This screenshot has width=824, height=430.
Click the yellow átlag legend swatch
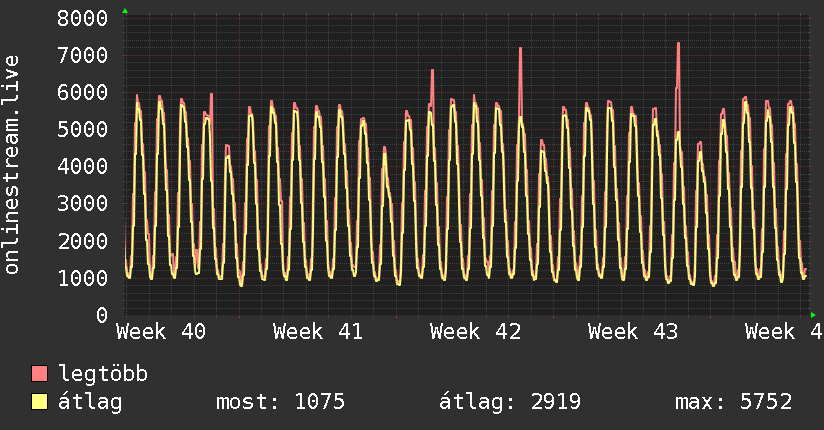39,401
